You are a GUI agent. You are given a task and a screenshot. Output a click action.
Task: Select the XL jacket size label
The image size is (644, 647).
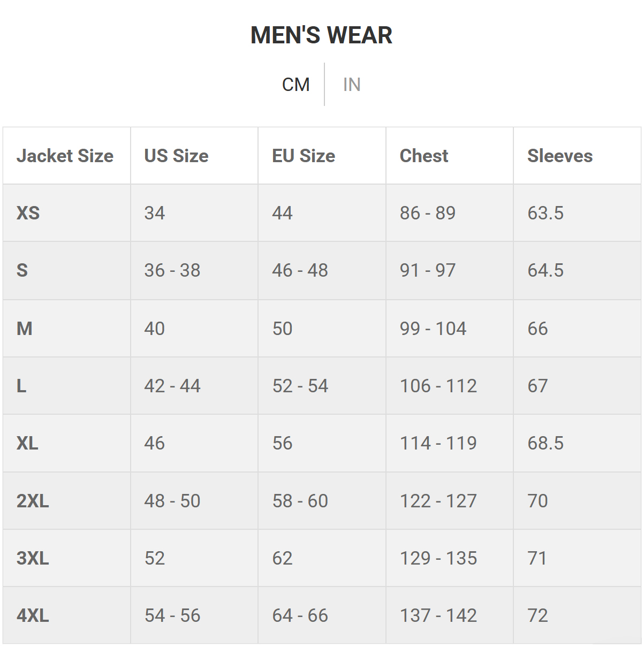[27, 443]
